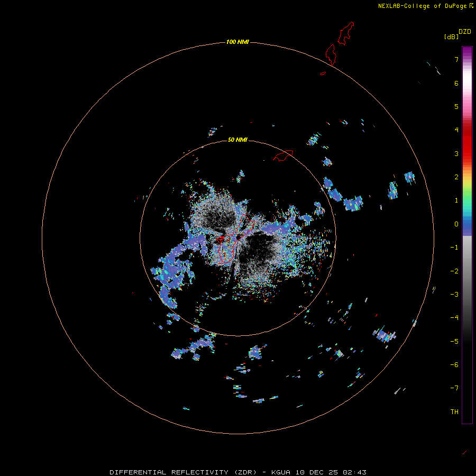Click the [dB] unit label
476x476 pixels.
coord(451,36)
